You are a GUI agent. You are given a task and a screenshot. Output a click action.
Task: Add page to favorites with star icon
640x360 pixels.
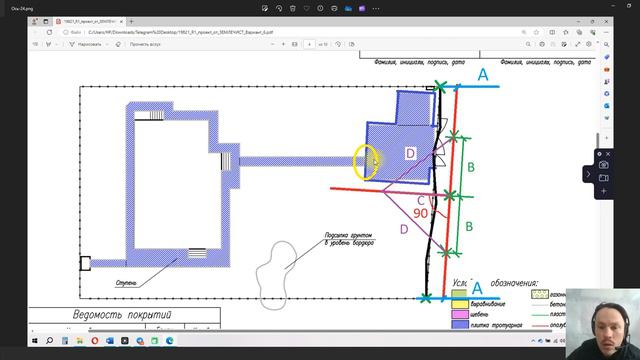point(536,32)
